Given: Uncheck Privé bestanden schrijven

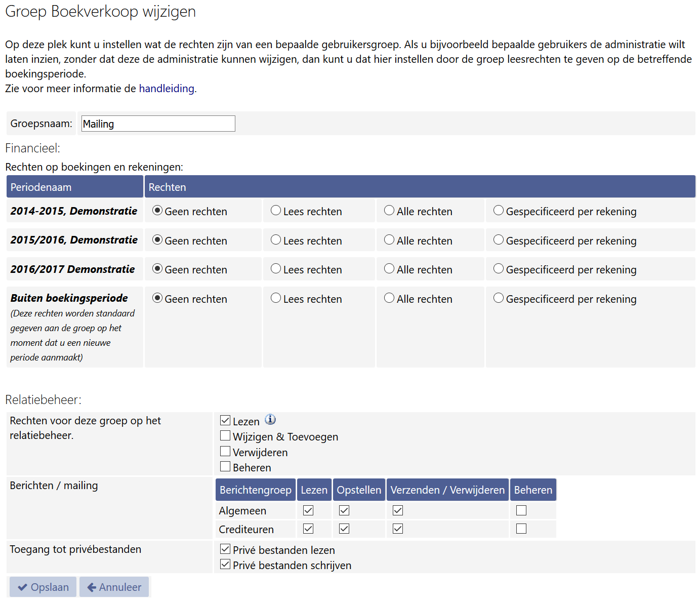Looking at the screenshot, I should (x=225, y=565).
